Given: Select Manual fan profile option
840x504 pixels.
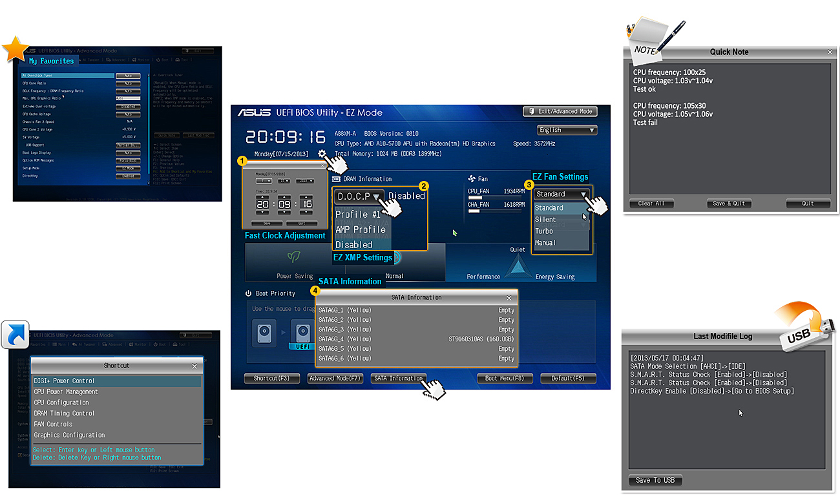Looking at the screenshot, I should [562, 243].
